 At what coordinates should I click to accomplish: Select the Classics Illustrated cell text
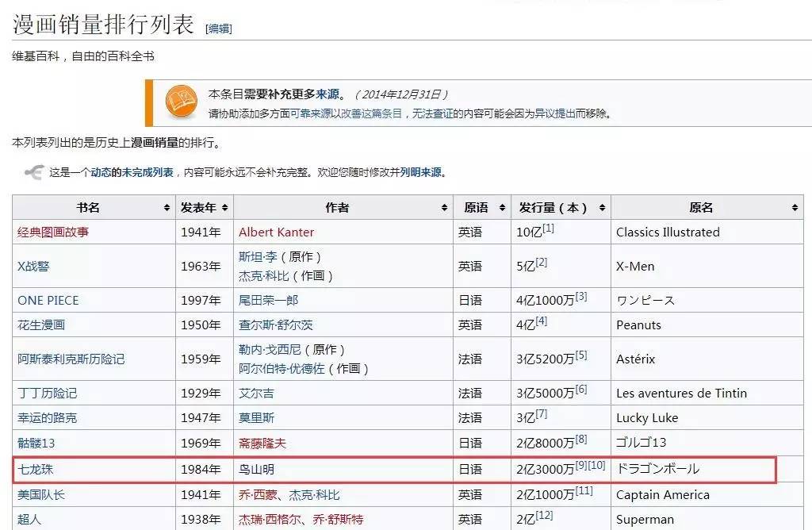668,232
